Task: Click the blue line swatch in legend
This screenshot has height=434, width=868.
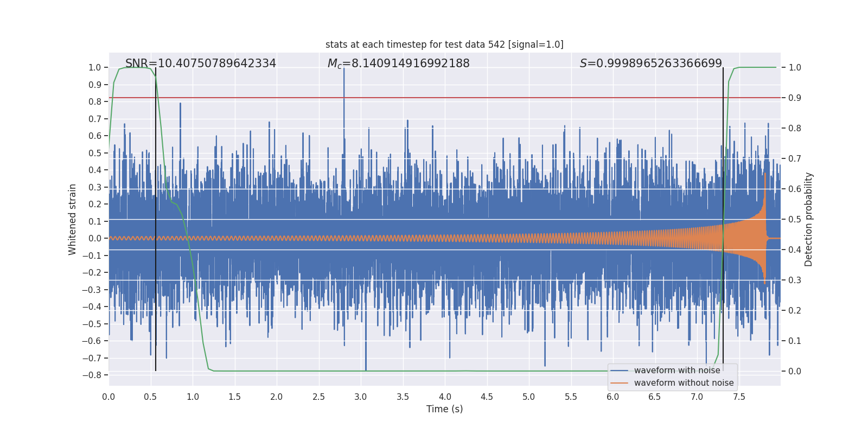Action: point(620,371)
